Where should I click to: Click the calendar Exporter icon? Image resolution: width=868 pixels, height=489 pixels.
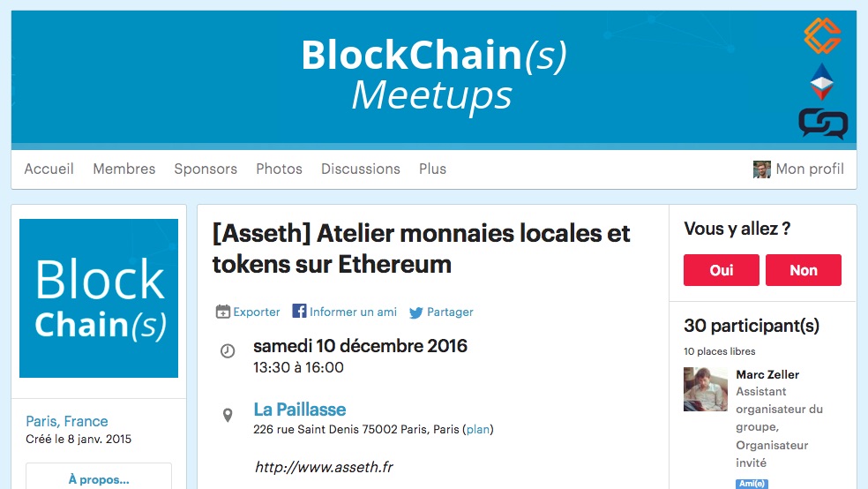pyautogui.click(x=222, y=312)
